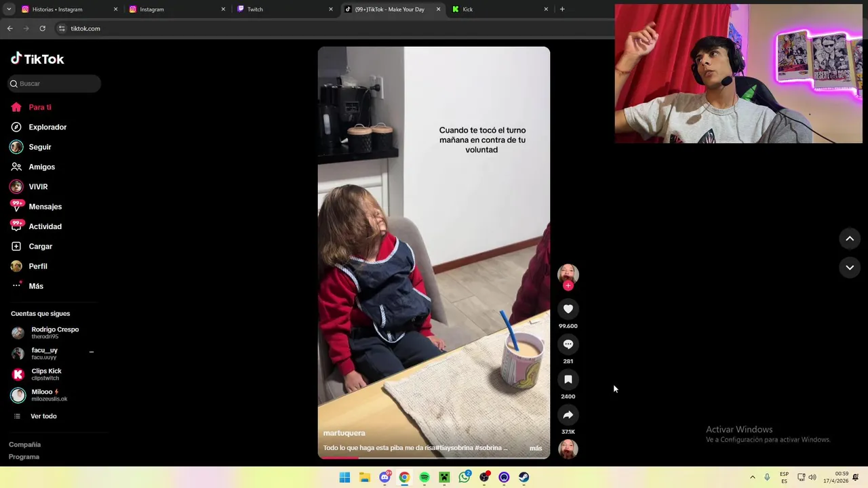Share the video with the arrow icon

(568, 415)
